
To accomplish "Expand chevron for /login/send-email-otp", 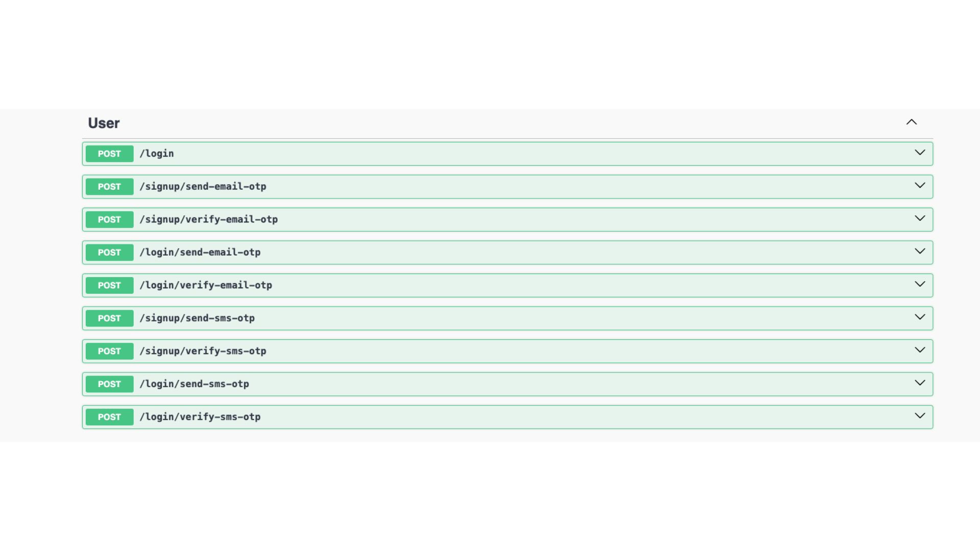I will 920,252.
